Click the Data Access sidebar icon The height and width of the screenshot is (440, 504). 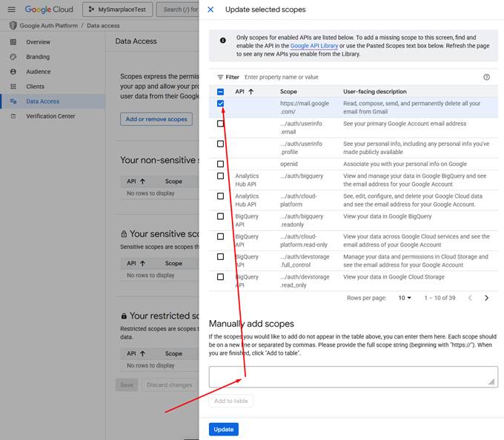[13, 101]
